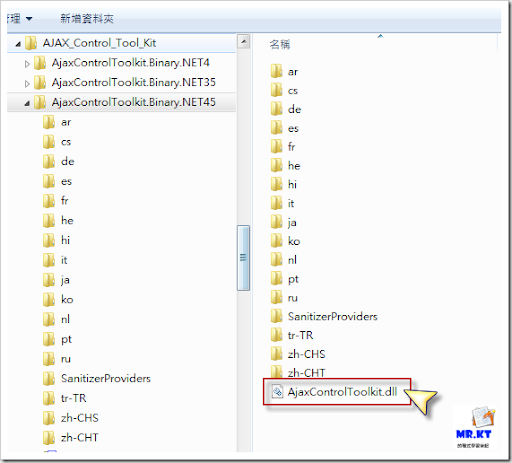512x463 pixels.
Task: Click the scroll-up arrow of the tree pane
Action: (244, 41)
